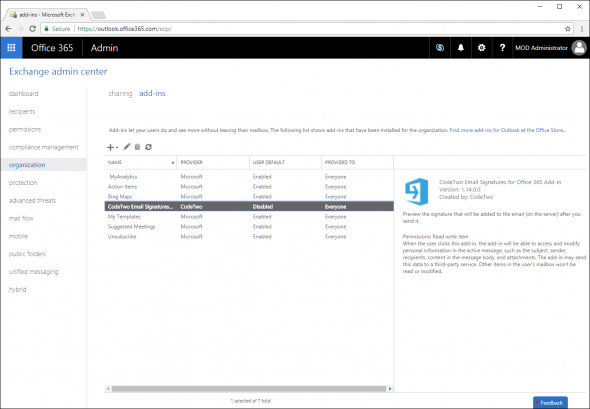Screen dimensions: 590x409
Task: Go back in browser
Action: point(8,29)
